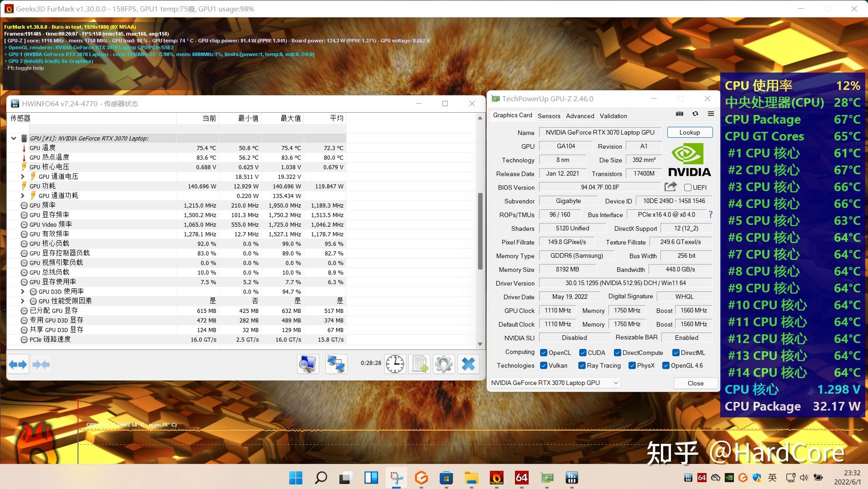
Task: Toggle the DirectML checkbox
Action: click(x=676, y=353)
